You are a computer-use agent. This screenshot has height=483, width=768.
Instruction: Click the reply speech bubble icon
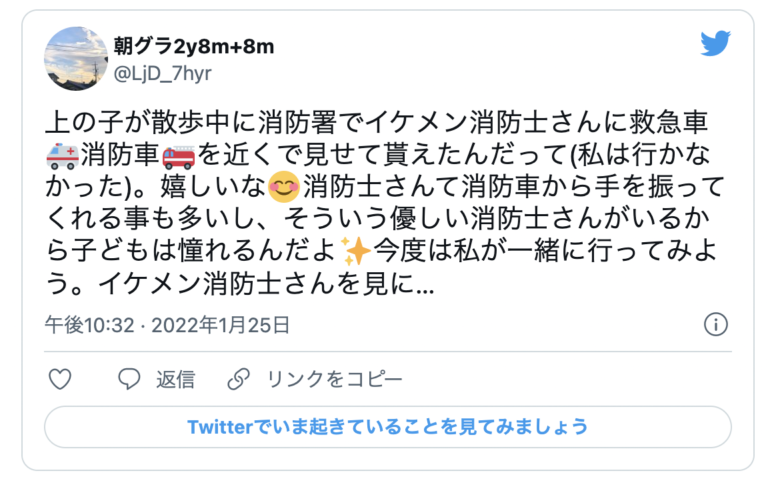click(x=129, y=379)
